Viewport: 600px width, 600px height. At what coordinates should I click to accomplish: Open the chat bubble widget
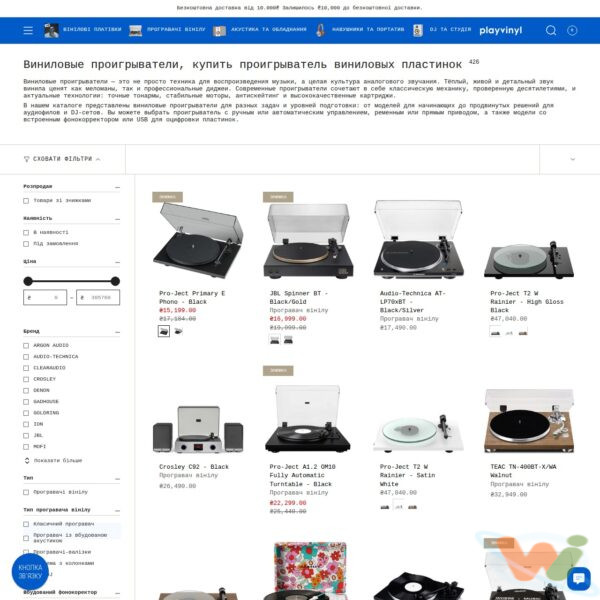pos(578,578)
